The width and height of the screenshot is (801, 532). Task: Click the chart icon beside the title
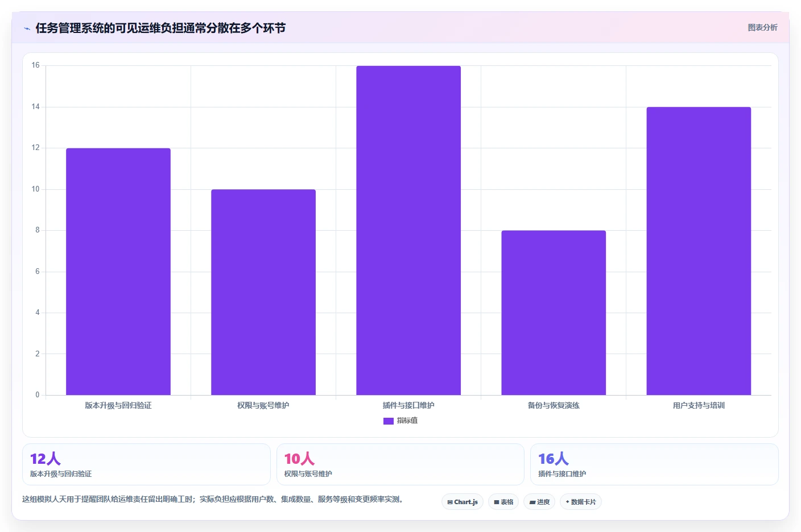(x=27, y=28)
